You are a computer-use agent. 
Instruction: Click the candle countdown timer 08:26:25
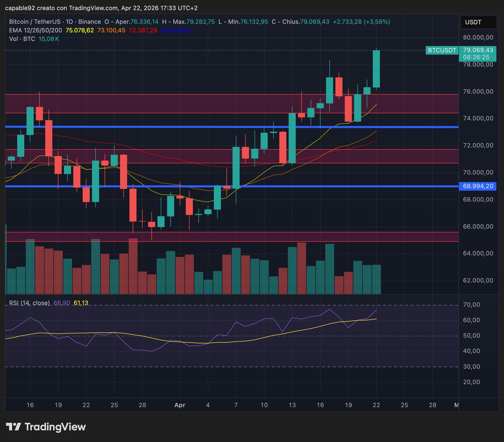pyautogui.click(x=476, y=57)
